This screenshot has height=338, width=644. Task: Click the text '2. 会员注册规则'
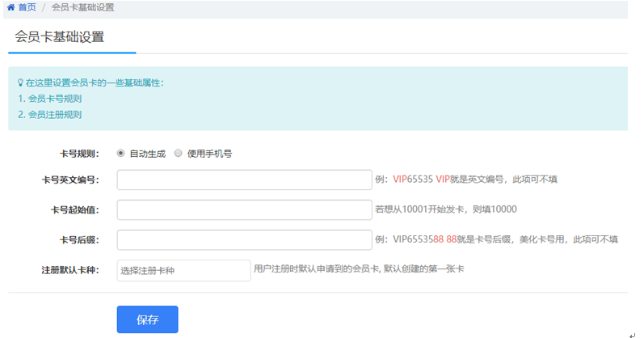point(50,114)
